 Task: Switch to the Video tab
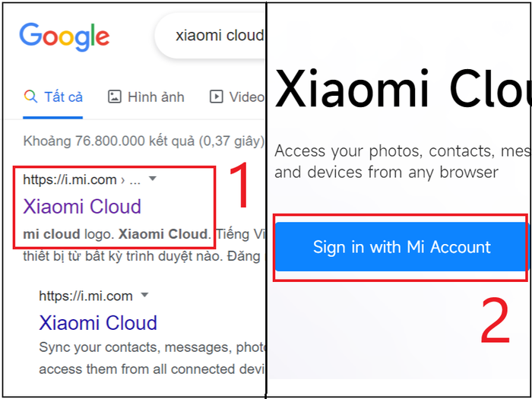click(237, 97)
